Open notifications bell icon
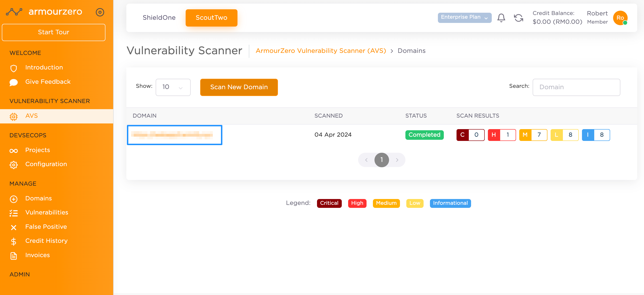Image resolution: width=644 pixels, height=295 pixels. coord(501,18)
